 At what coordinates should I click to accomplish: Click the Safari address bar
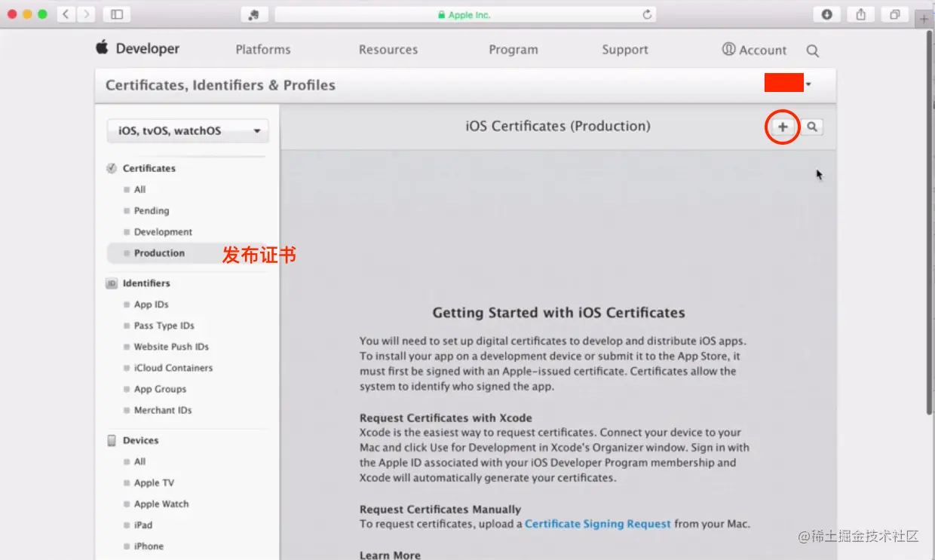[x=465, y=14]
